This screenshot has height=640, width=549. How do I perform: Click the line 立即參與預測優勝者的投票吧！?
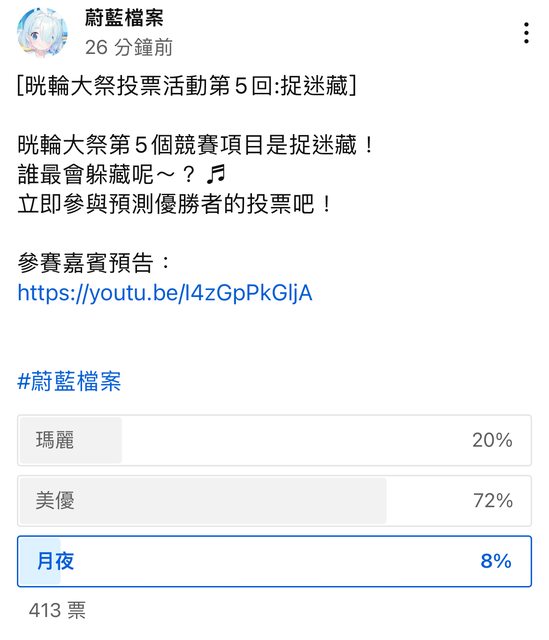point(176,204)
